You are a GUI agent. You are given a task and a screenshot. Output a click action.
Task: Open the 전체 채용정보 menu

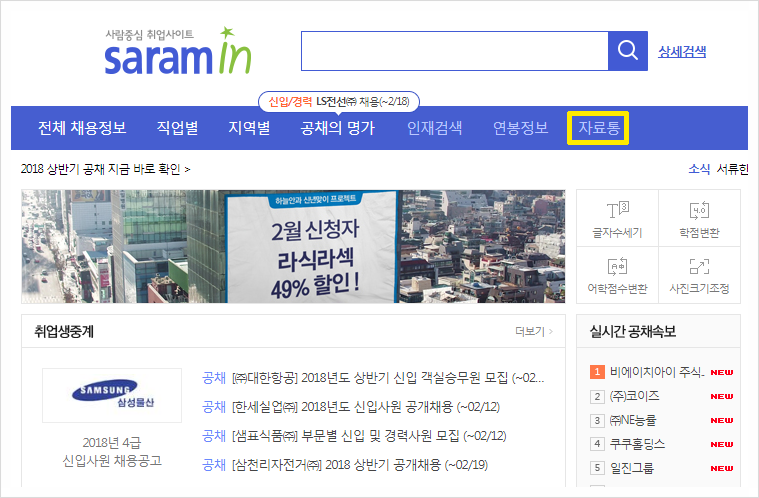pos(82,128)
